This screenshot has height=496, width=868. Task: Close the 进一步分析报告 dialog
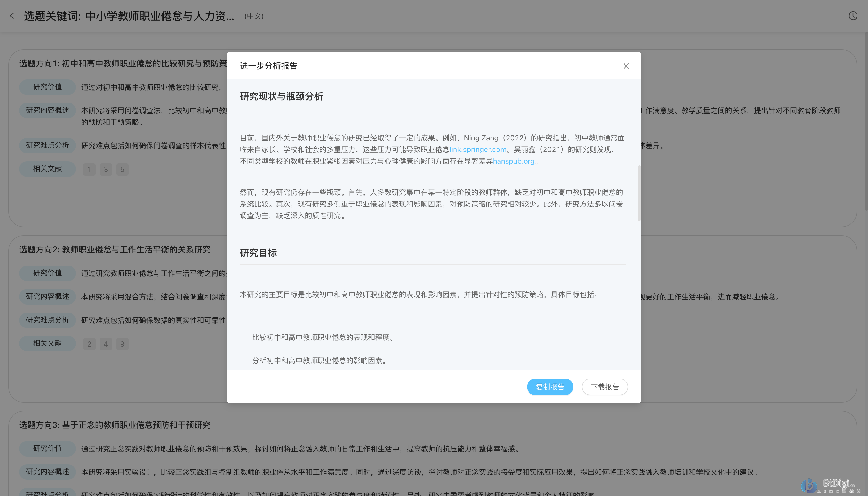[626, 66]
